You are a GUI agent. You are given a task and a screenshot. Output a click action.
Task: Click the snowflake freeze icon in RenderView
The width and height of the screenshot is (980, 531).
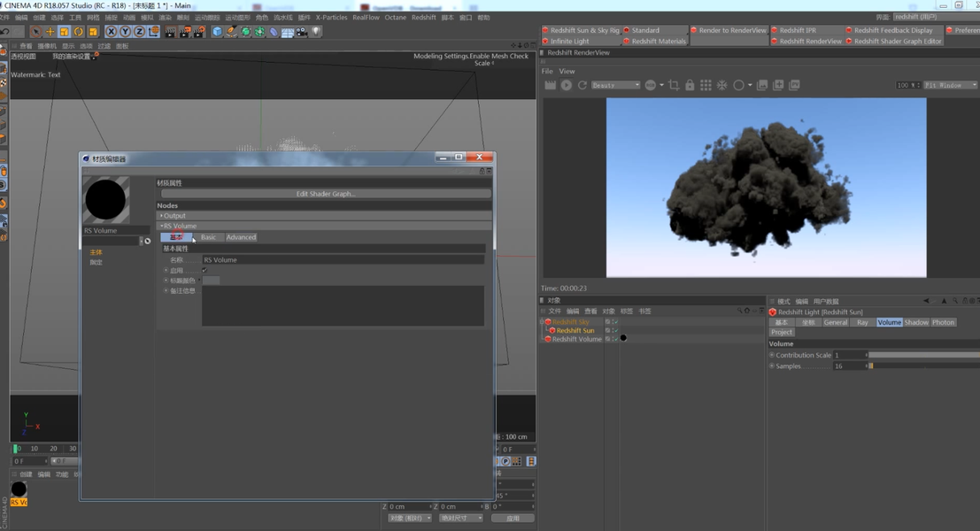(721, 85)
